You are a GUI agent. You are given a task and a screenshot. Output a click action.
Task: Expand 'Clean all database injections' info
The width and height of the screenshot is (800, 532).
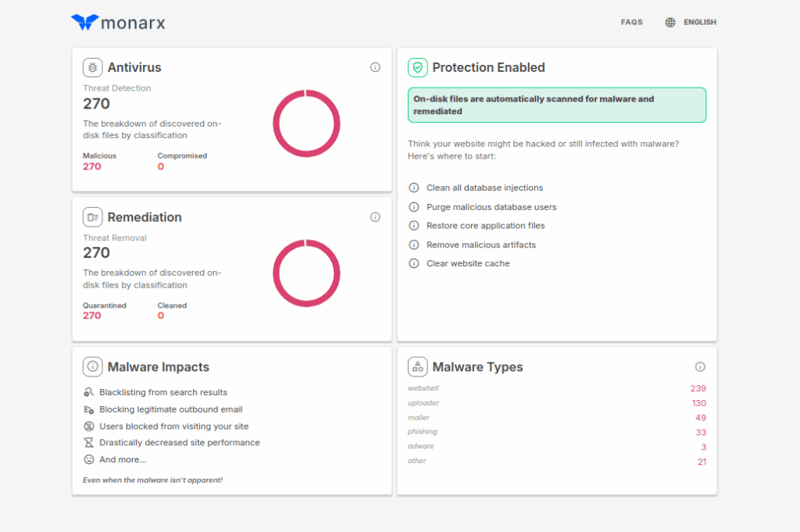pyautogui.click(x=414, y=187)
